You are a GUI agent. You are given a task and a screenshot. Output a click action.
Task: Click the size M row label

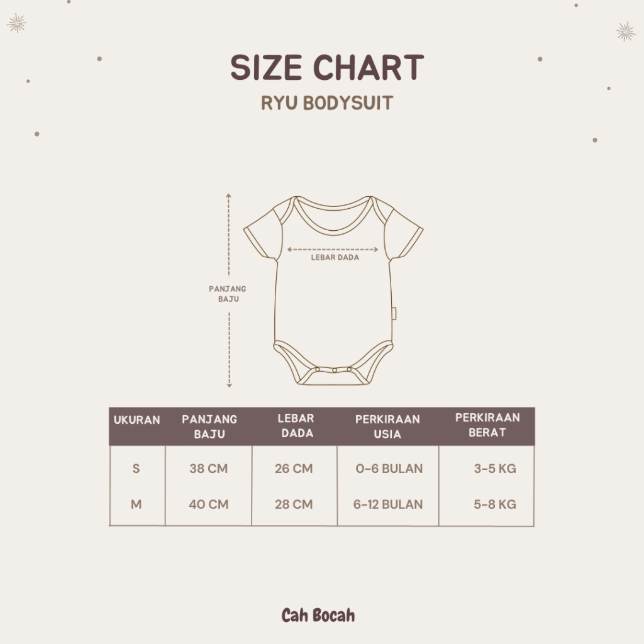click(x=136, y=504)
